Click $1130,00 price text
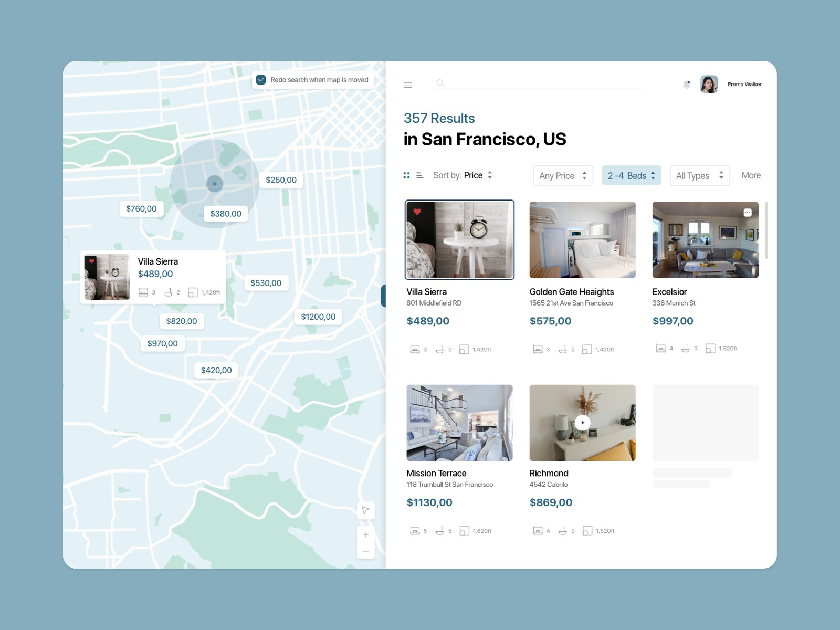 (x=429, y=502)
